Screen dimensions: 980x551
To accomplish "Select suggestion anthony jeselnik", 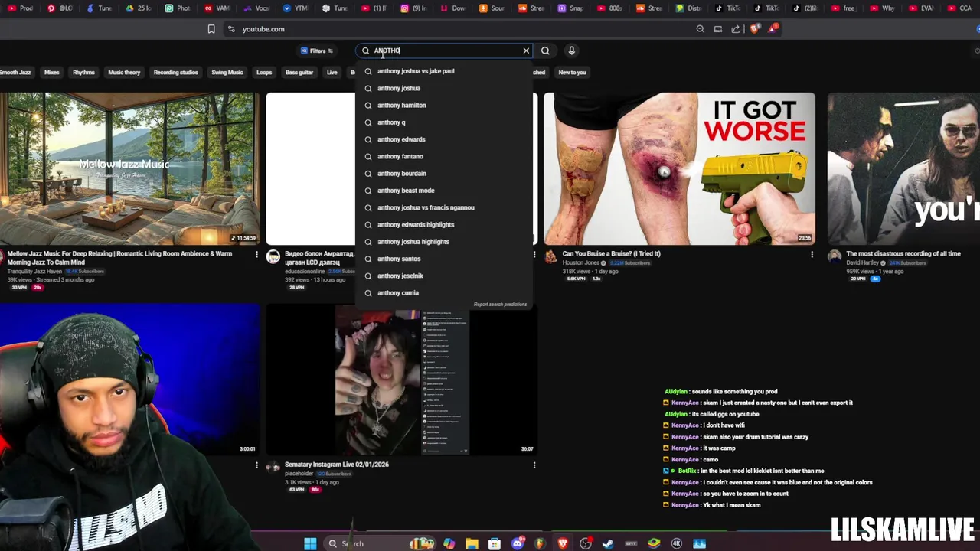I will click(x=444, y=275).
